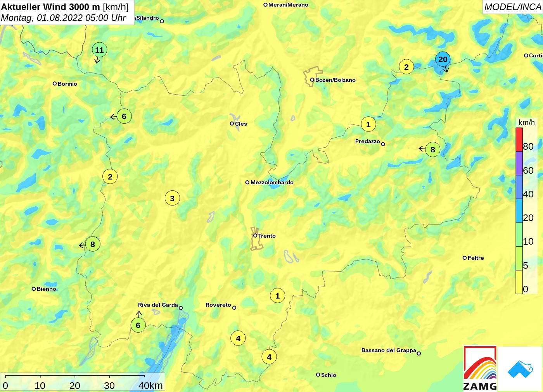Click the yellow 2 marker beside the blue 20
Image resolution: width=543 pixels, height=392 pixels.
tap(406, 67)
